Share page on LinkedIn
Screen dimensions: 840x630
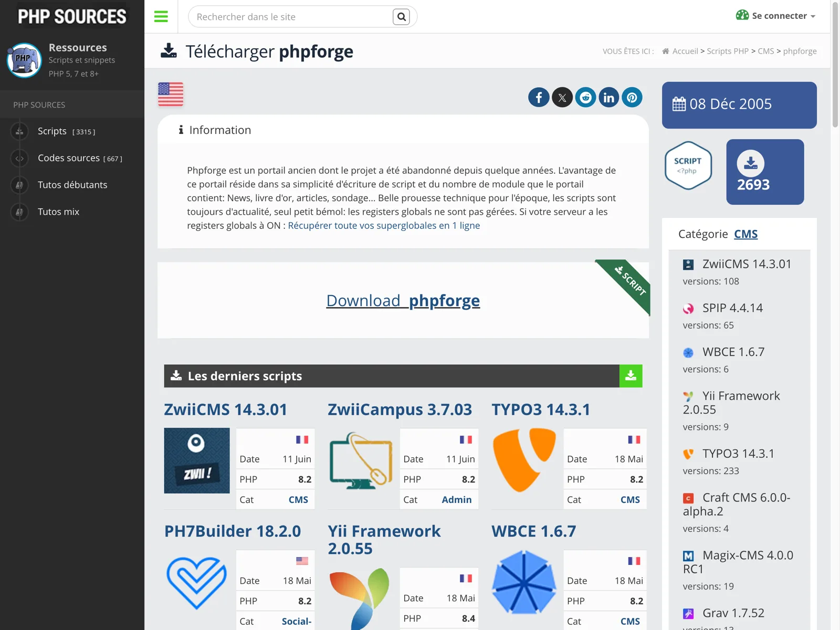(x=608, y=97)
